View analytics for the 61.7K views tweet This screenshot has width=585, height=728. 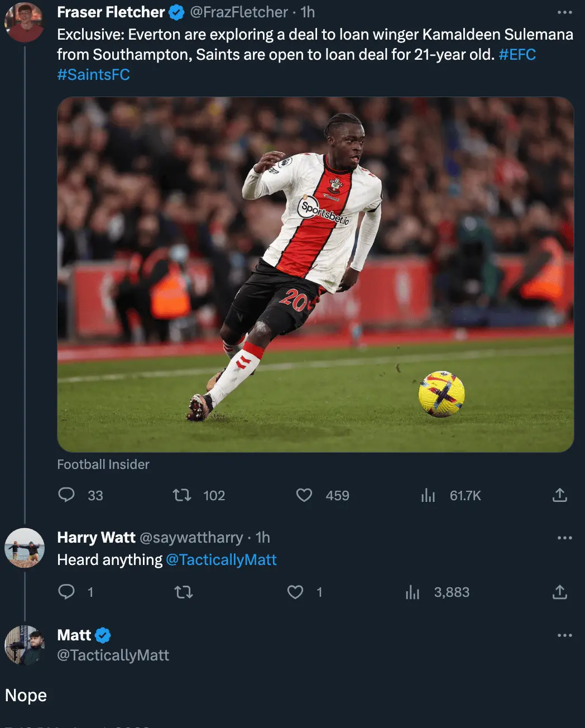coord(428,495)
